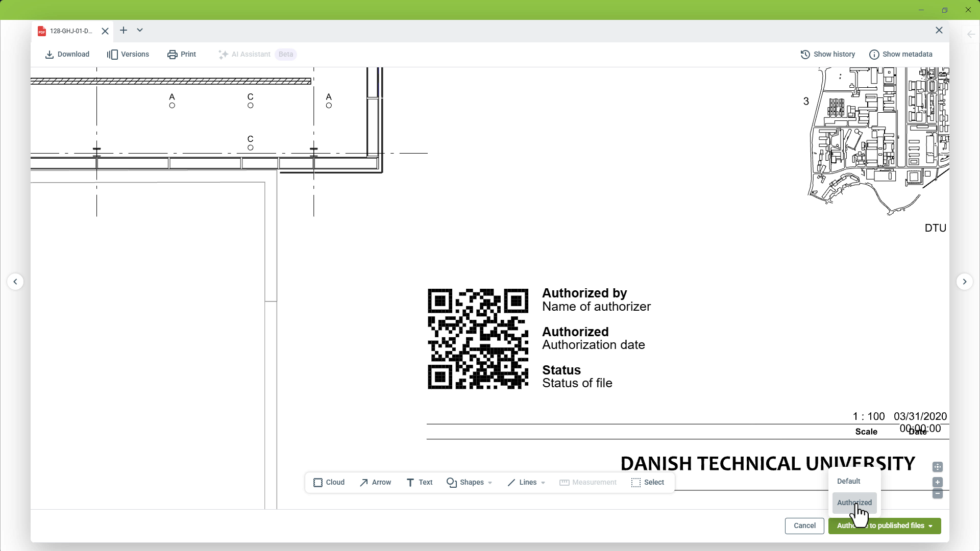Screen dimensions: 980x551
Task: Toggle Show metadata panel
Action: click(x=901, y=55)
